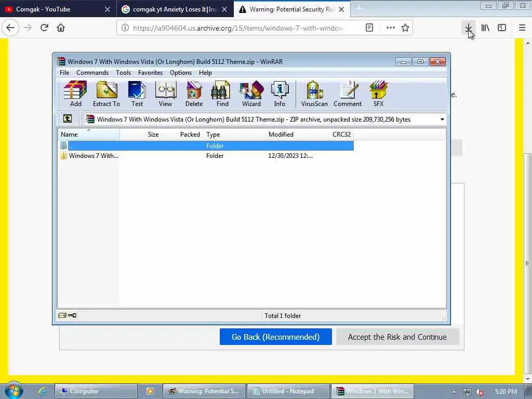Open the Tools menu
Image resolution: width=532 pixels, height=399 pixels.
click(123, 73)
